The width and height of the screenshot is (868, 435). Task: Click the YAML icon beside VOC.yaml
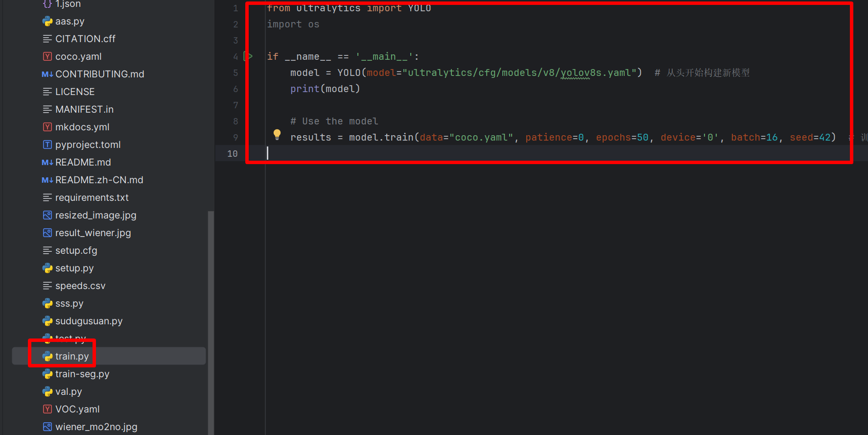(x=47, y=409)
